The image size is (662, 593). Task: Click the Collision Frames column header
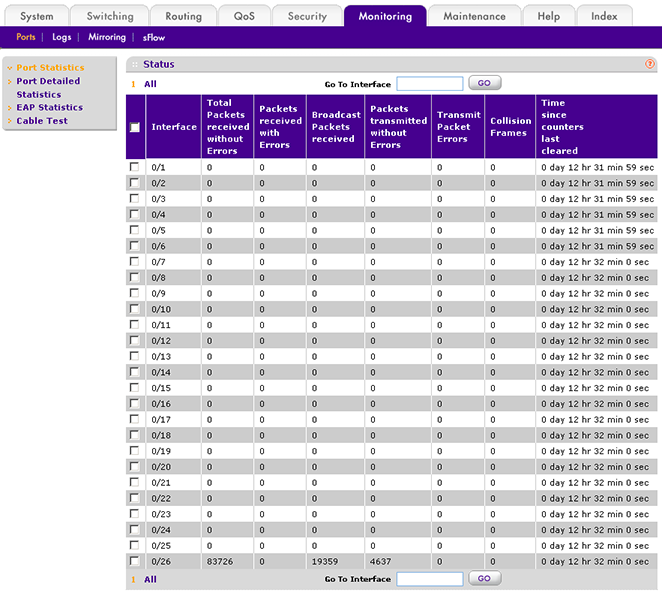(x=510, y=127)
